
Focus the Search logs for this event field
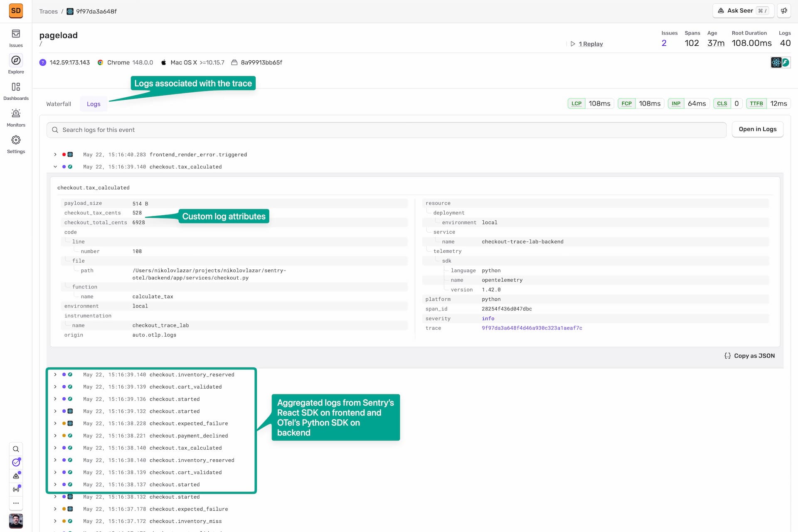click(x=387, y=130)
